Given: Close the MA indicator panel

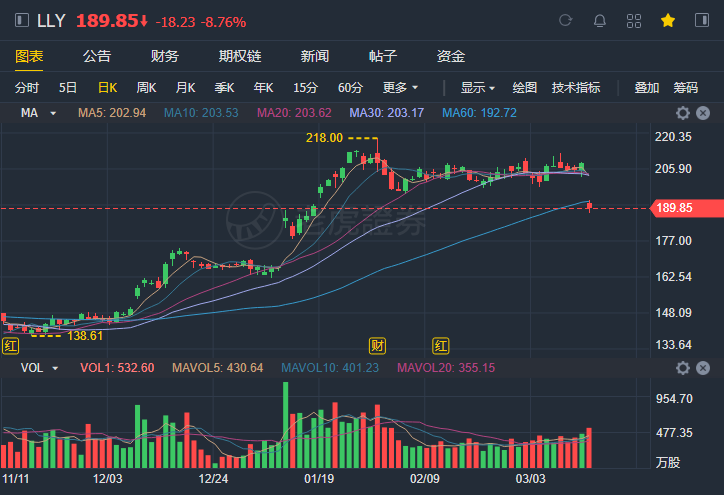Looking at the screenshot, I should coord(705,113).
